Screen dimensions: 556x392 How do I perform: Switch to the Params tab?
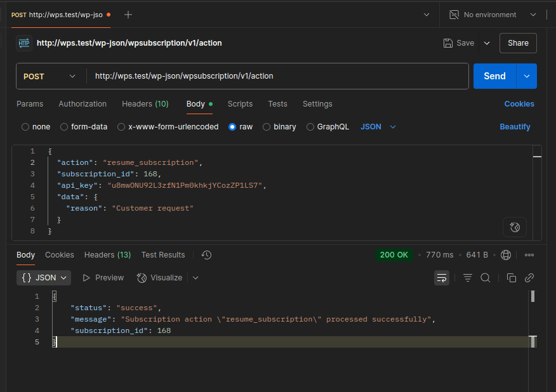coord(30,104)
